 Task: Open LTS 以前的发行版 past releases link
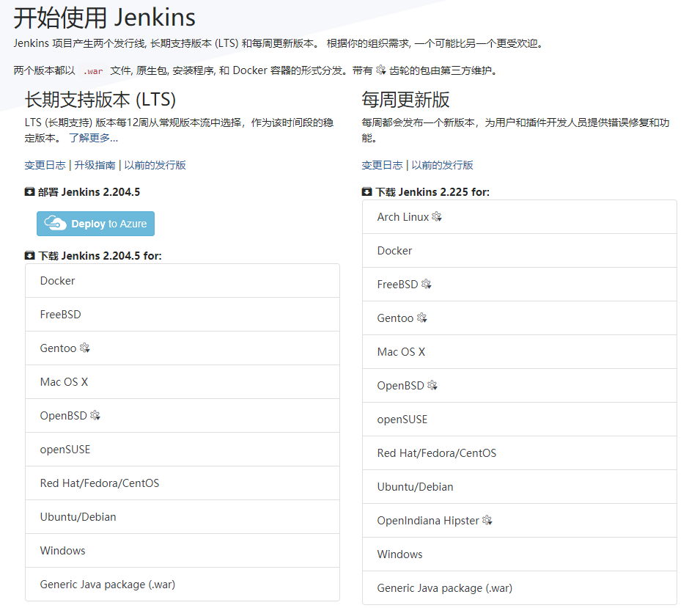tap(155, 165)
